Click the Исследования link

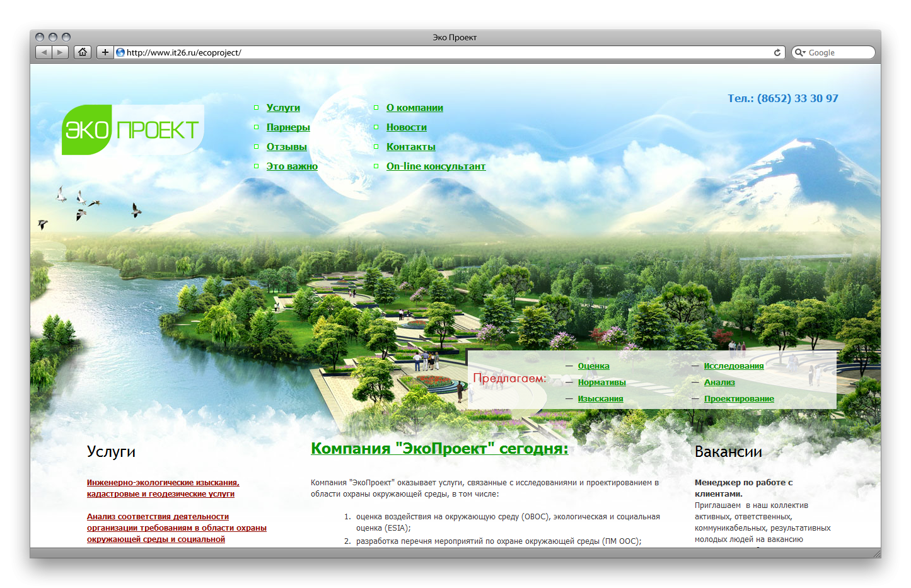[734, 366]
